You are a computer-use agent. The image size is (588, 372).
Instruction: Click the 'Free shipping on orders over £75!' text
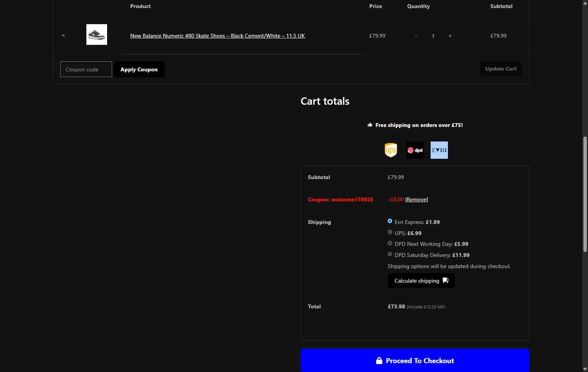[419, 125]
